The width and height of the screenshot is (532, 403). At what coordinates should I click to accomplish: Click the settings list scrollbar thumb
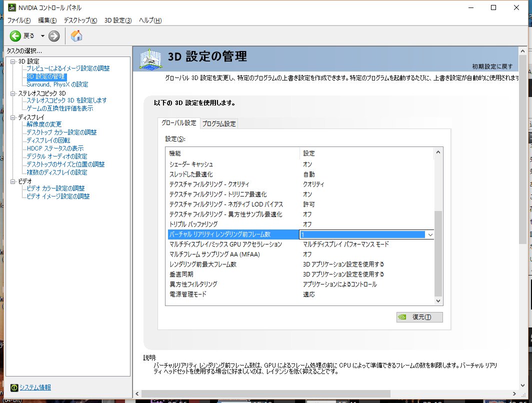pos(438,253)
